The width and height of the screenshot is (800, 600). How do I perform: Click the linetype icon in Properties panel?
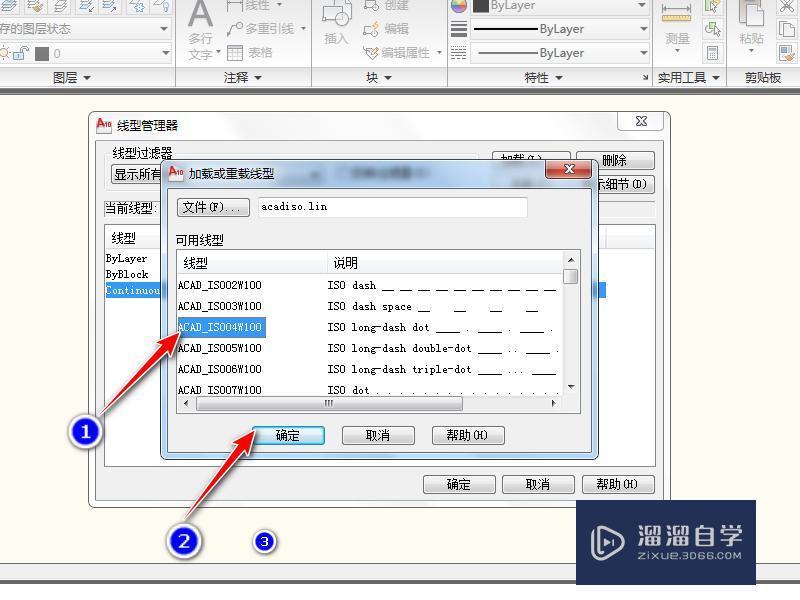[x=459, y=53]
